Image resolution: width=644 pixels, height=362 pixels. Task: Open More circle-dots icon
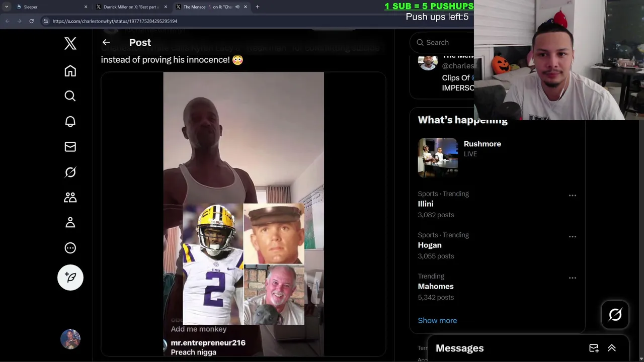click(x=70, y=248)
